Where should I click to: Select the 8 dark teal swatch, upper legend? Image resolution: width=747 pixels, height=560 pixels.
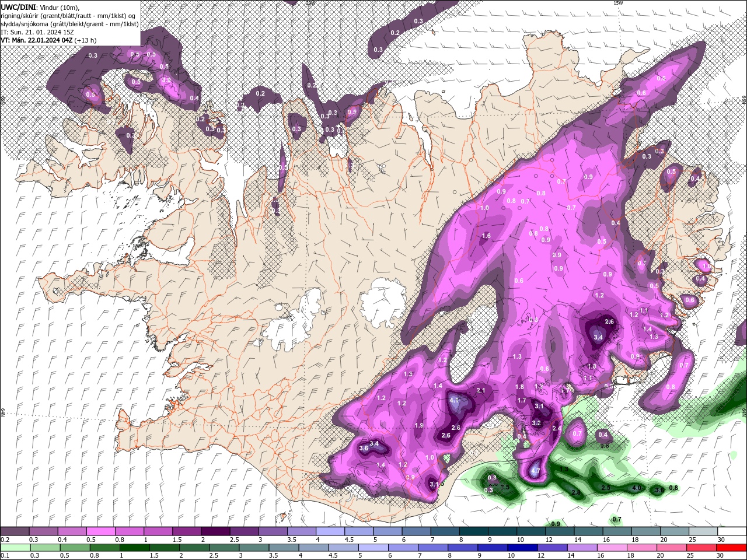[473, 531]
